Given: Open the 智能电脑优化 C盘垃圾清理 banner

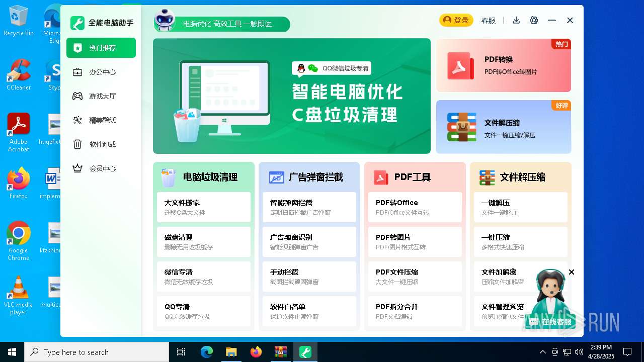Looking at the screenshot, I should click(x=292, y=96).
